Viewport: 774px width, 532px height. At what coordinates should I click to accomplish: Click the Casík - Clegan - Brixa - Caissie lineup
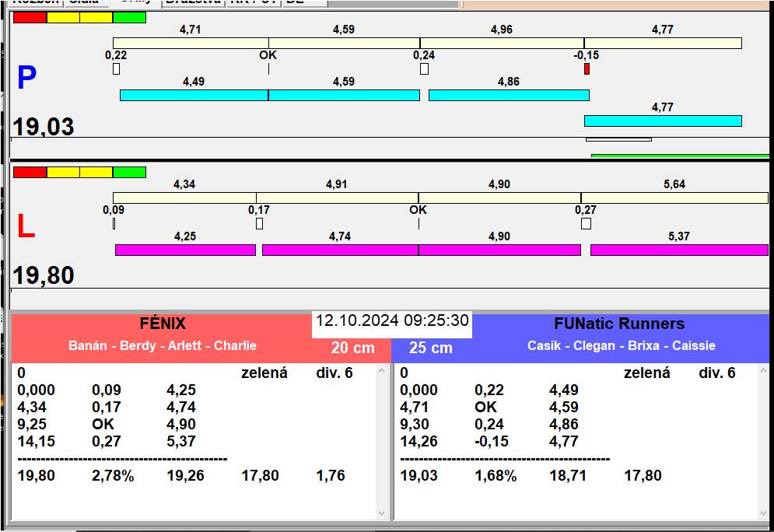(622, 345)
